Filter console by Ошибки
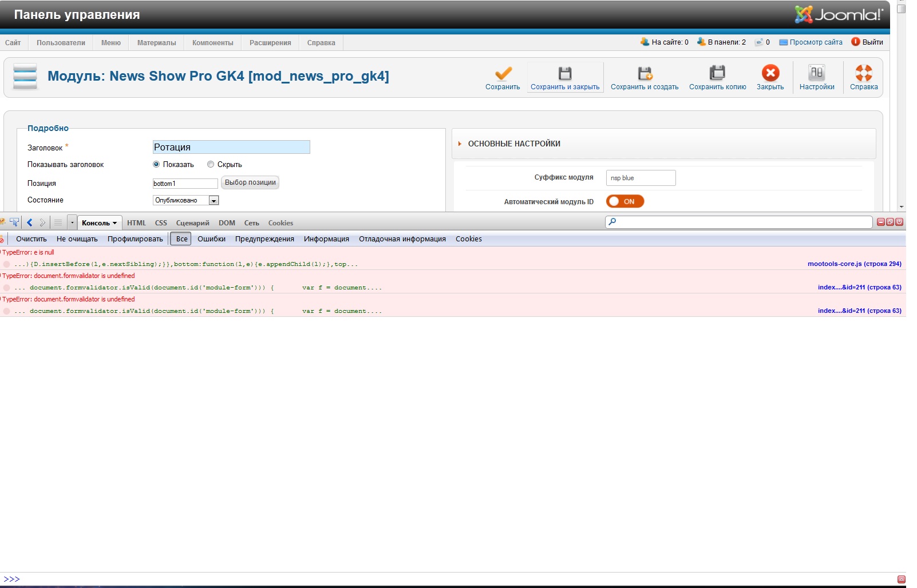Viewport: 917px width, 588px height. coord(211,239)
